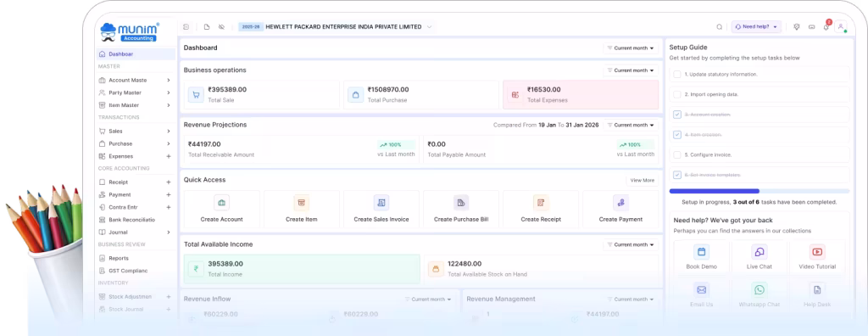Click the Video Tutorial play icon
868x336 pixels.
click(817, 252)
